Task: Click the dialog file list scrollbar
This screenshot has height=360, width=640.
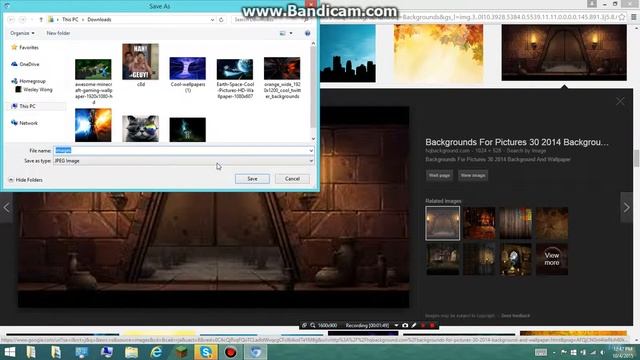Action: [x=313, y=86]
